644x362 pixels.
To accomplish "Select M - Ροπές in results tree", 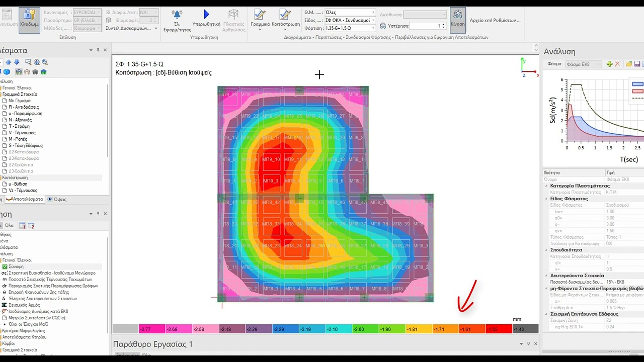I will (18, 139).
